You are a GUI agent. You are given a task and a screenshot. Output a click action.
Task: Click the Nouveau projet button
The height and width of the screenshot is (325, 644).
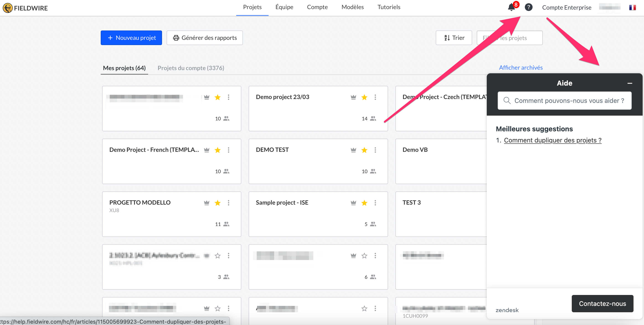(x=131, y=38)
